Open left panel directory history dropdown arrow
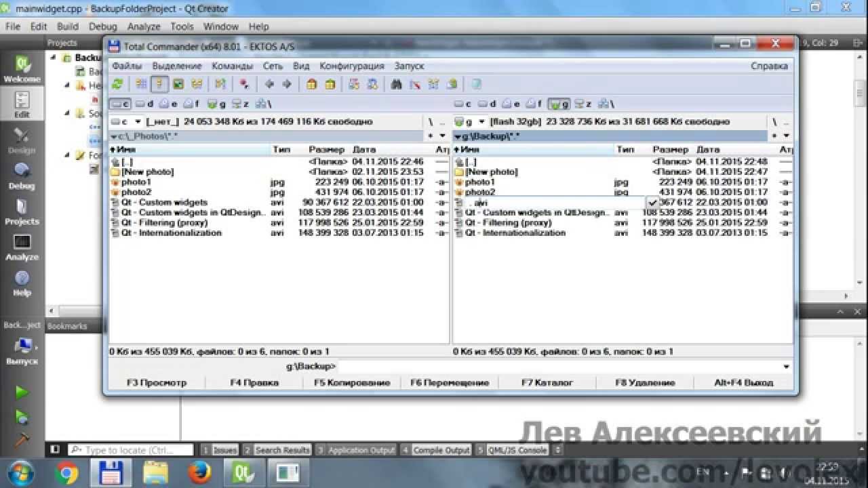 (441, 136)
